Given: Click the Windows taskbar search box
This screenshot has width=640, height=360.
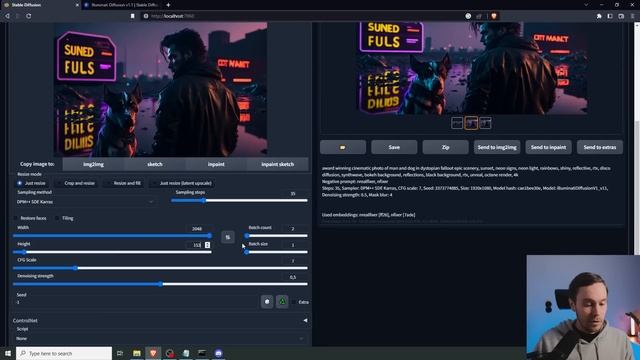Looking at the screenshot, I should pos(64,353).
